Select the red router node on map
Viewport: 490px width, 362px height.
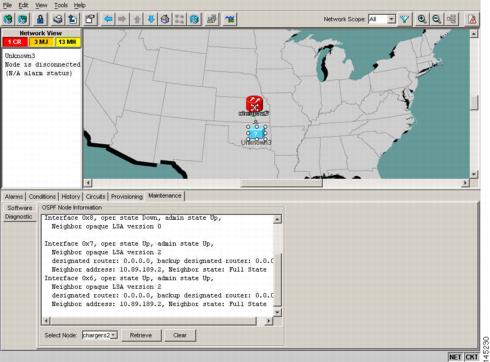click(254, 104)
